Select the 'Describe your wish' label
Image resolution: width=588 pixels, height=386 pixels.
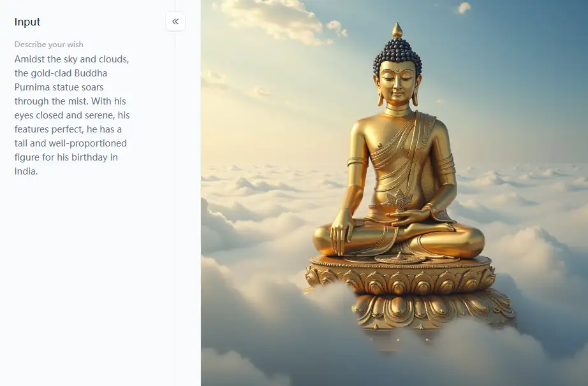click(x=48, y=44)
